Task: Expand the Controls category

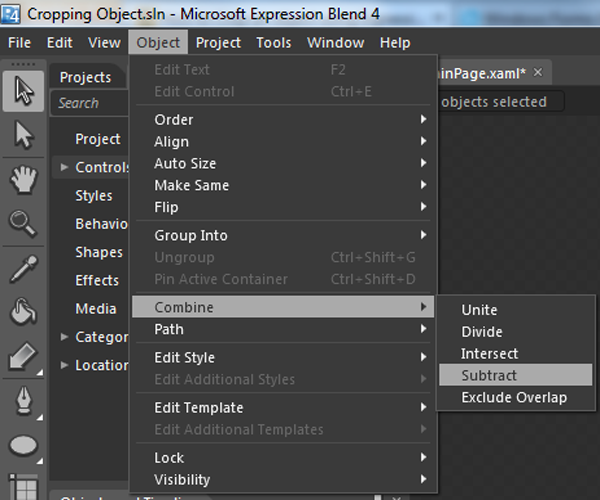Action: (65, 167)
